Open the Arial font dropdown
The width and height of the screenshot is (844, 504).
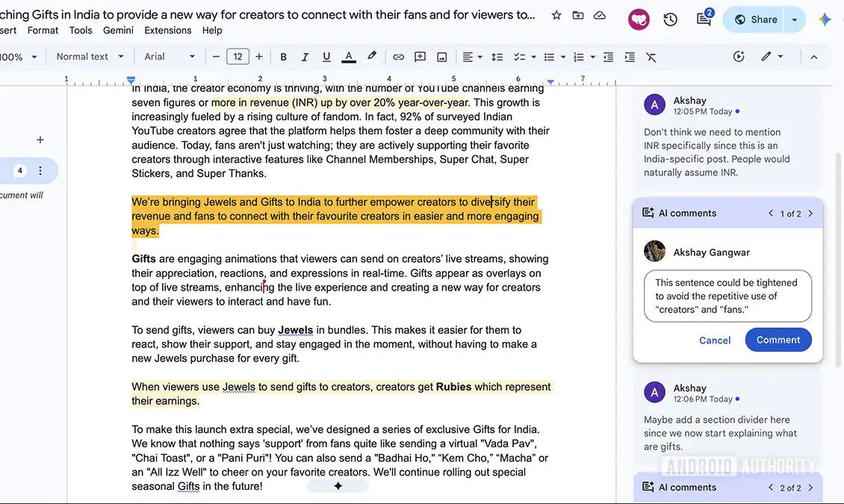tap(169, 57)
